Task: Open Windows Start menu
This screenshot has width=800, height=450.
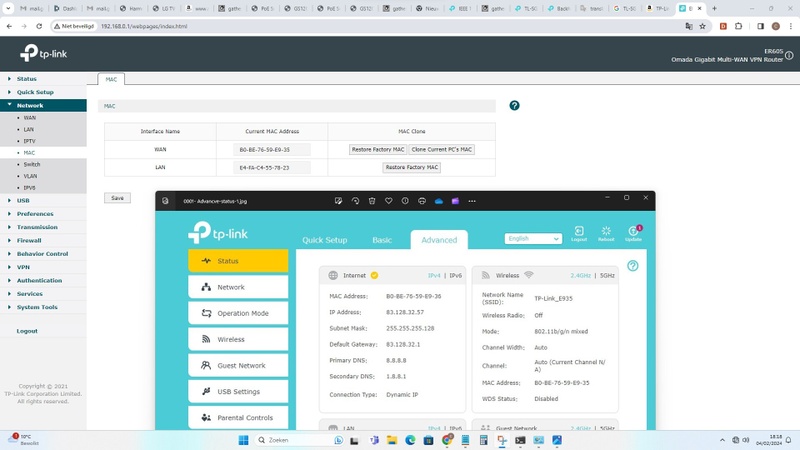Action: click(243, 440)
